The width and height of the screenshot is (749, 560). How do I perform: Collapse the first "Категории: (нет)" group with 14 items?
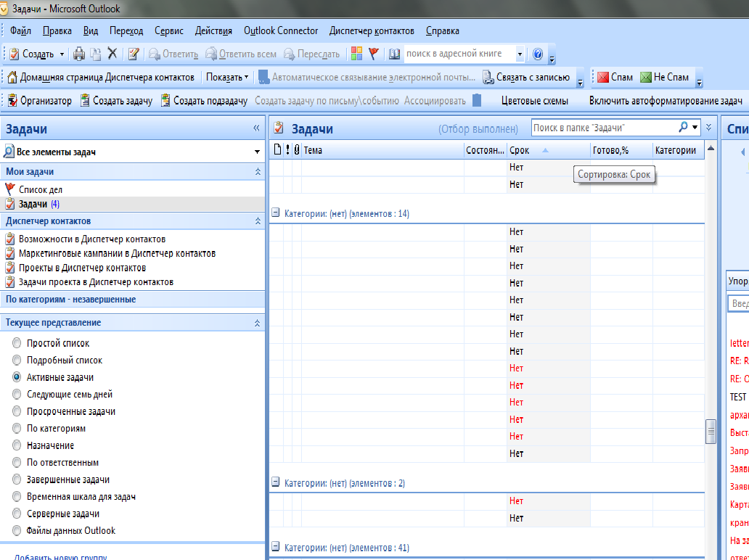tap(276, 214)
